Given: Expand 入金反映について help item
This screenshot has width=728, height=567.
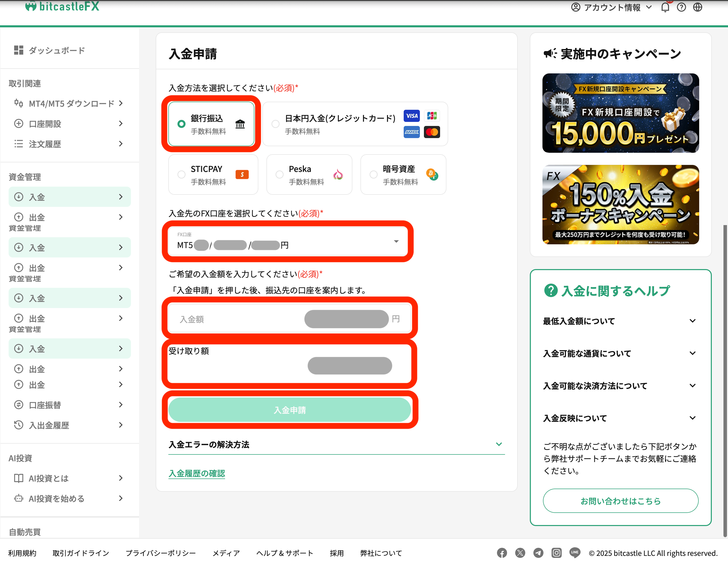Looking at the screenshot, I should coord(620,418).
